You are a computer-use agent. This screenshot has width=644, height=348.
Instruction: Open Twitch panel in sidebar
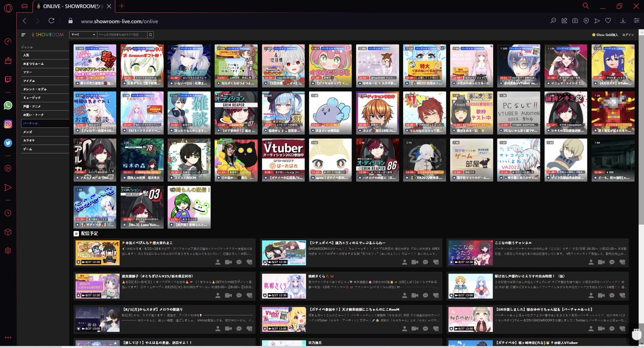(8, 80)
